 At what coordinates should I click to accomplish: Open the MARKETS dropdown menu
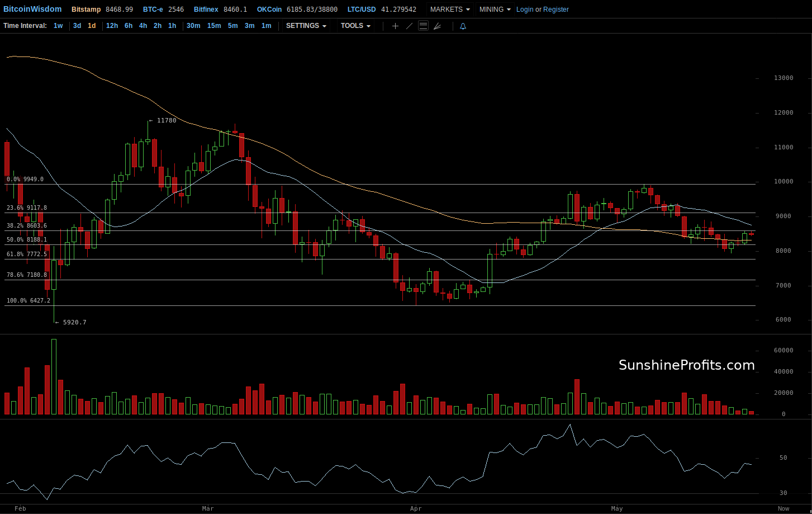point(450,10)
